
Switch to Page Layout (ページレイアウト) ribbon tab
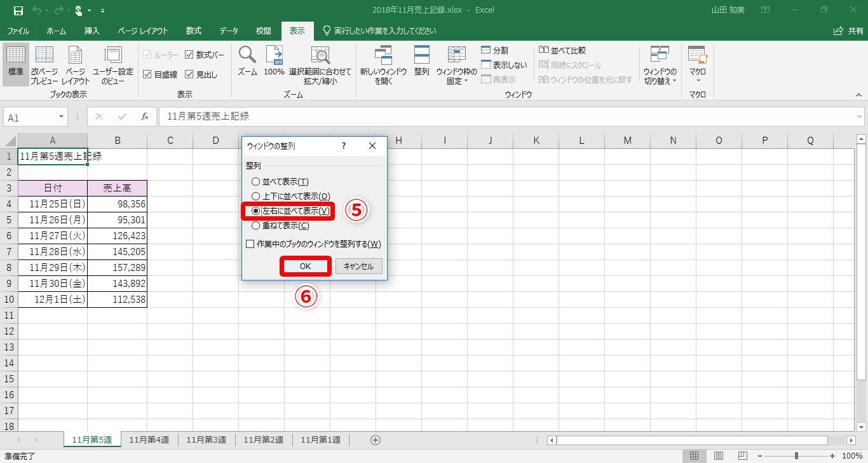click(143, 31)
